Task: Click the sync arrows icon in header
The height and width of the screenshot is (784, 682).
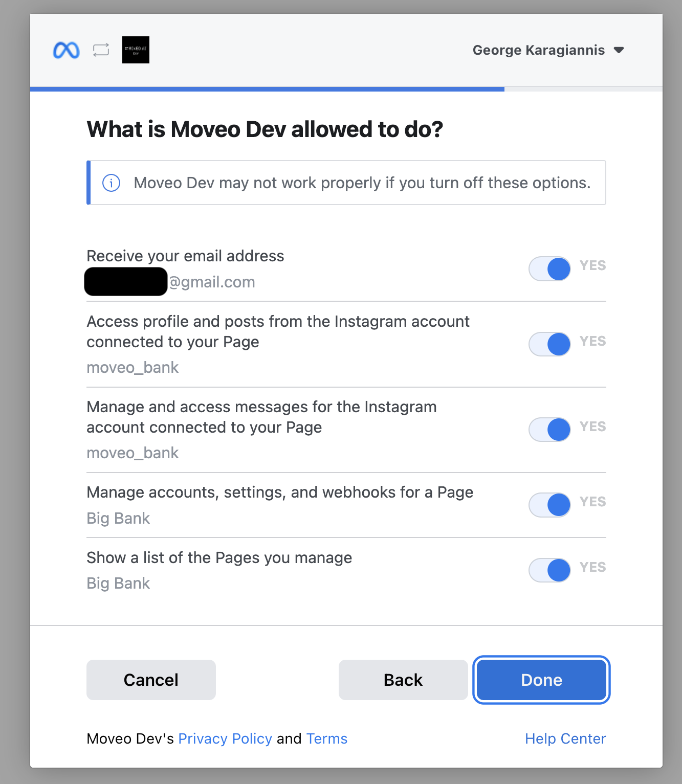Action: (x=101, y=50)
